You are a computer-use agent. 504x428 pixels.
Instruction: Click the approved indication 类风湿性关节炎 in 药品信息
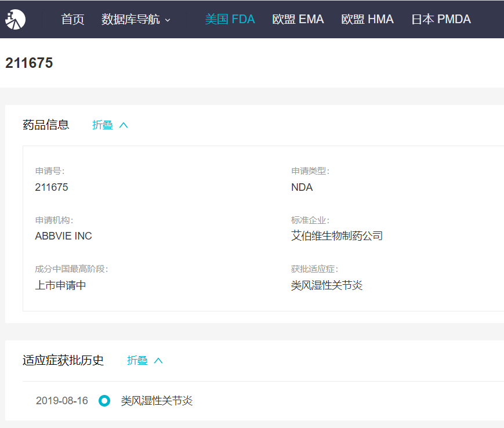coord(327,285)
